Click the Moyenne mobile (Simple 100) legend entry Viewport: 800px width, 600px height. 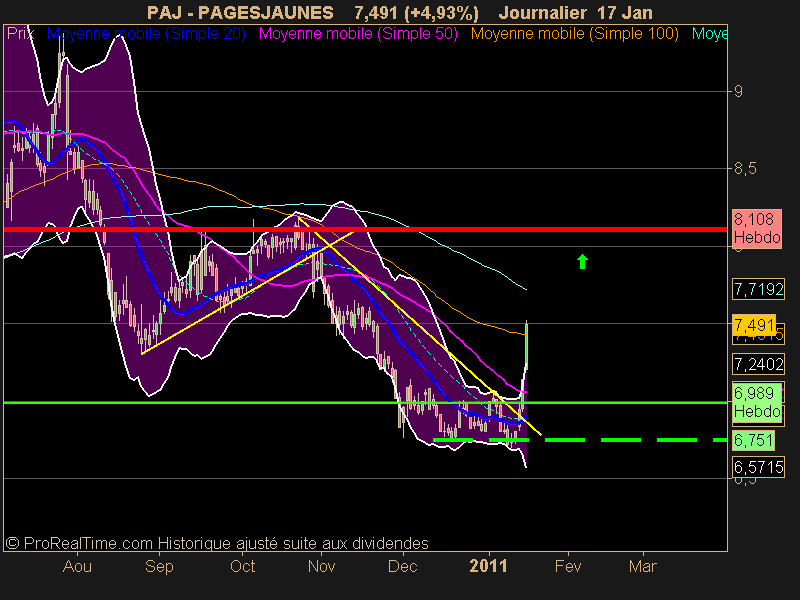(575, 34)
